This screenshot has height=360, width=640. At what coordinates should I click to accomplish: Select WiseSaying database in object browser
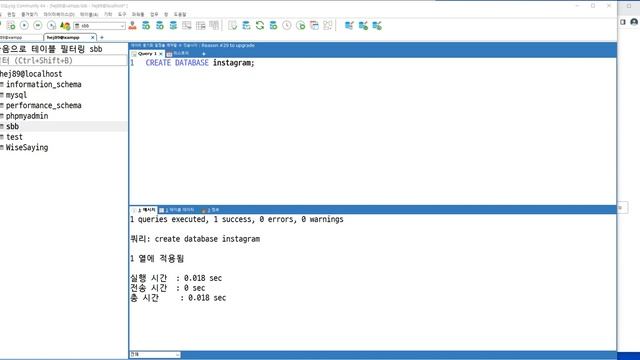tap(27, 148)
